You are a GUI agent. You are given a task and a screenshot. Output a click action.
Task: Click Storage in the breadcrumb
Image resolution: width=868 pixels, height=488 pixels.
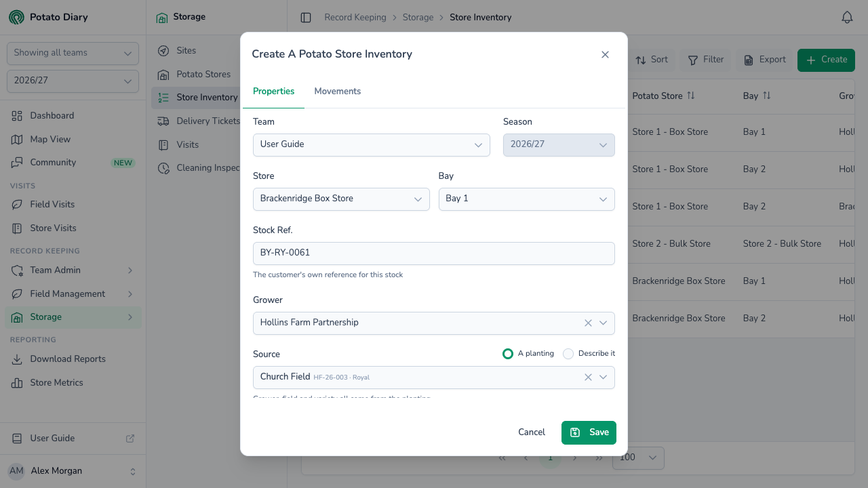(x=418, y=18)
